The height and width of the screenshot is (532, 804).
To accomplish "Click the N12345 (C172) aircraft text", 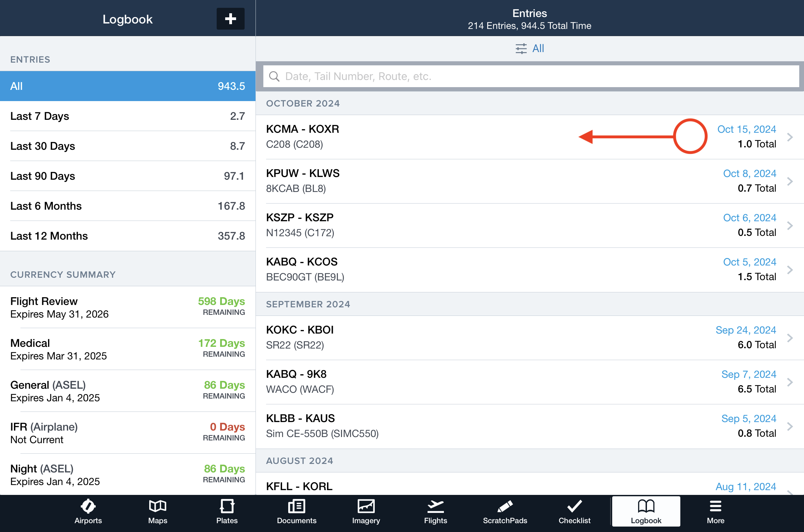I will [x=300, y=233].
